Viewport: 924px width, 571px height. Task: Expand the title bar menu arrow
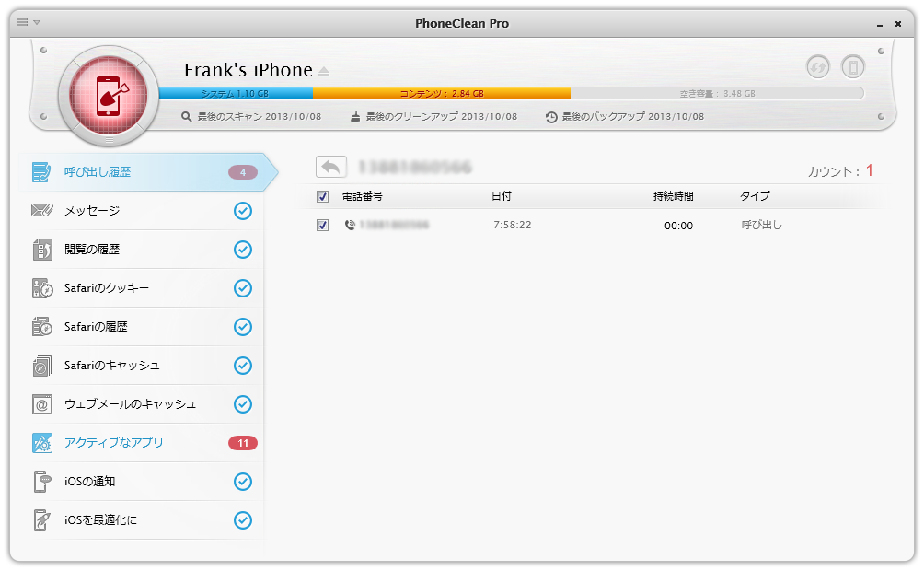[37, 22]
